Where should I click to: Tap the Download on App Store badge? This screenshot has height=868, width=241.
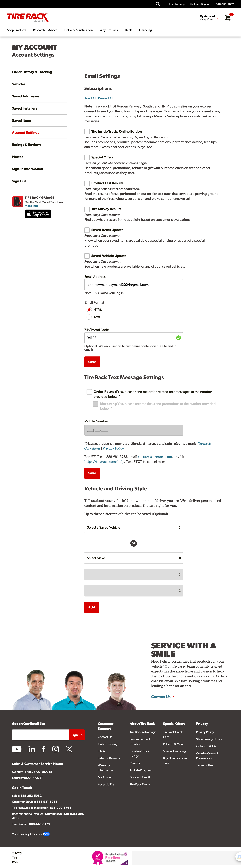pos(38,214)
